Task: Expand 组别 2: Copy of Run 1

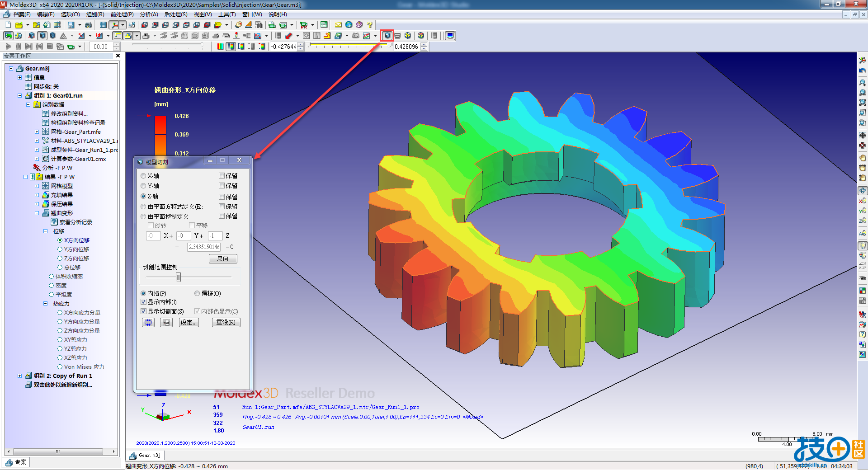Action: click(19, 376)
